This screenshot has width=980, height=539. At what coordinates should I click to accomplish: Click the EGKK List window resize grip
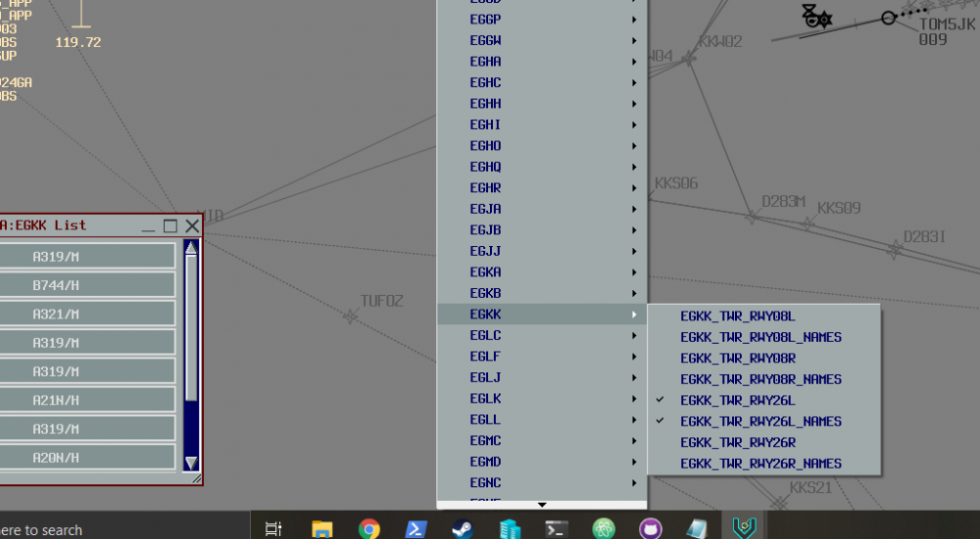tap(196, 479)
